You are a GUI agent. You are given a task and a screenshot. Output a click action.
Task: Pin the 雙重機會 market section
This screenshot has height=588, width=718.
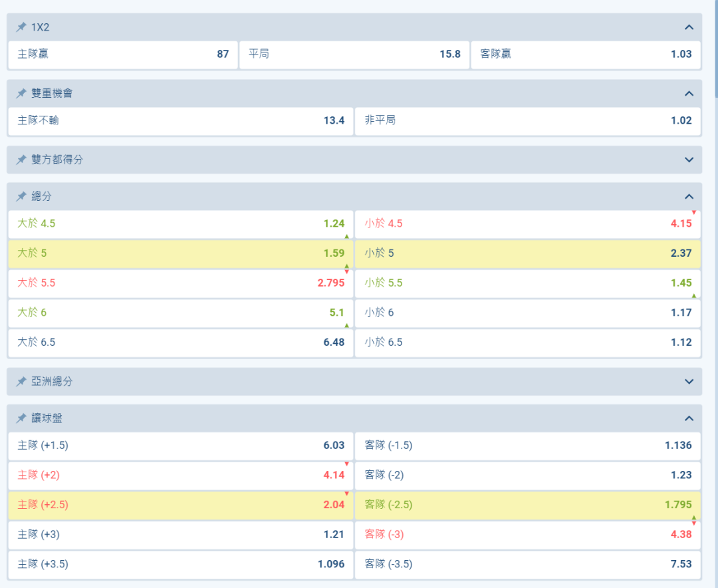coord(21,93)
